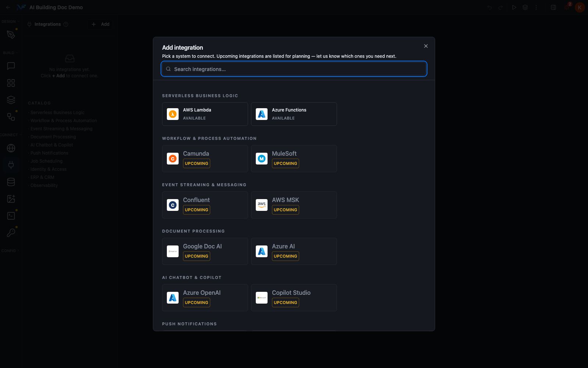This screenshot has width=588, height=368.
Task: Click the Add button in Integrations panel
Action: (x=100, y=24)
